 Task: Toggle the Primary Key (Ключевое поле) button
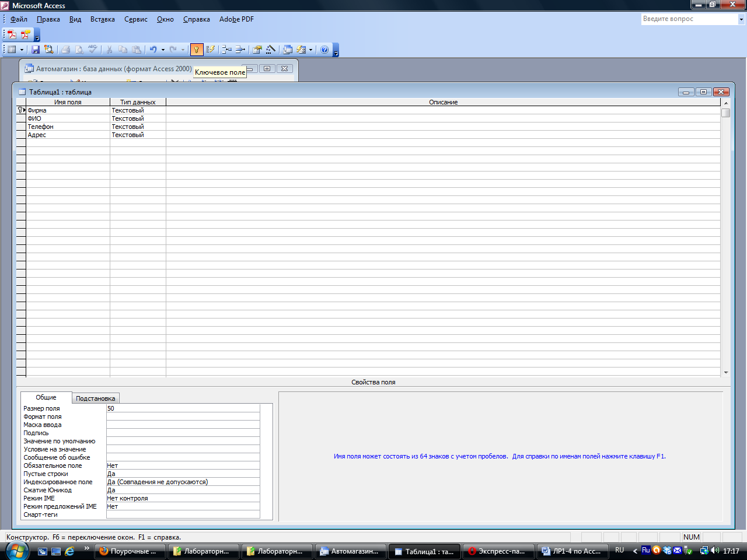[197, 50]
